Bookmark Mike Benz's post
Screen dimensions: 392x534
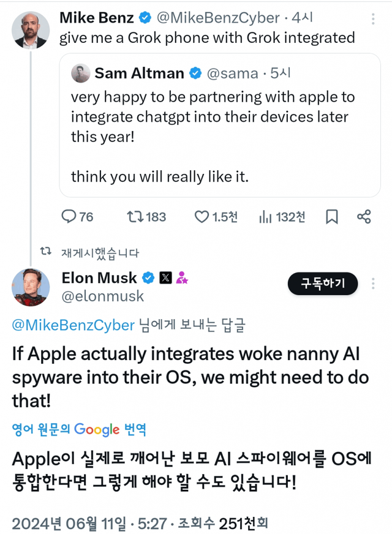(331, 216)
